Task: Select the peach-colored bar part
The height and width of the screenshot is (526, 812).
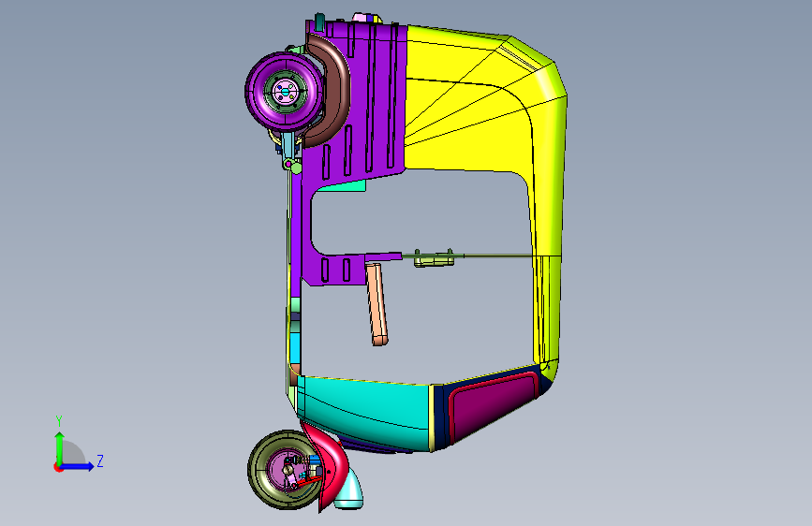Action: pos(377,304)
